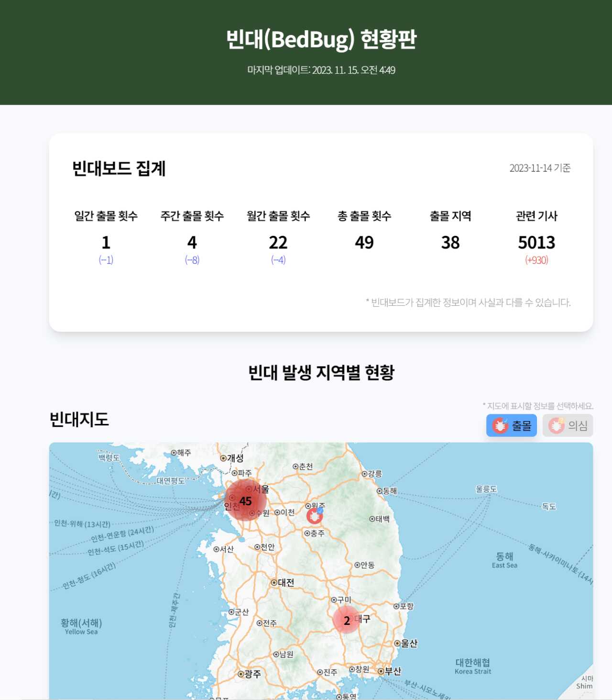Click the 독도 label on the map
The width and height of the screenshot is (612, 700).
coord(549,506)
